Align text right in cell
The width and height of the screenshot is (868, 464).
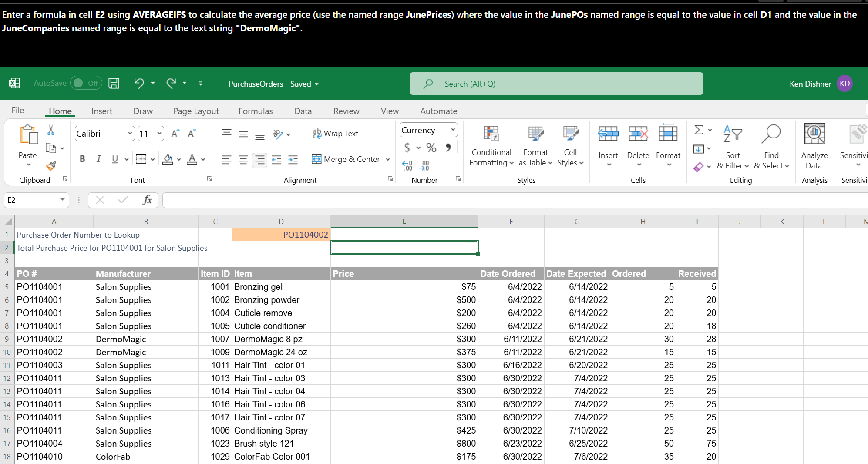(260, 160)
